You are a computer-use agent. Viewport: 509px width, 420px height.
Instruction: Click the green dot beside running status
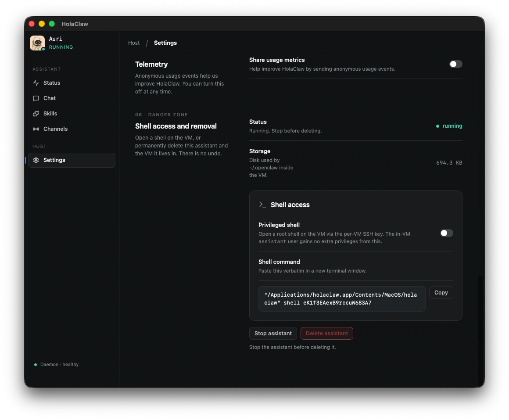coord(437,126)
